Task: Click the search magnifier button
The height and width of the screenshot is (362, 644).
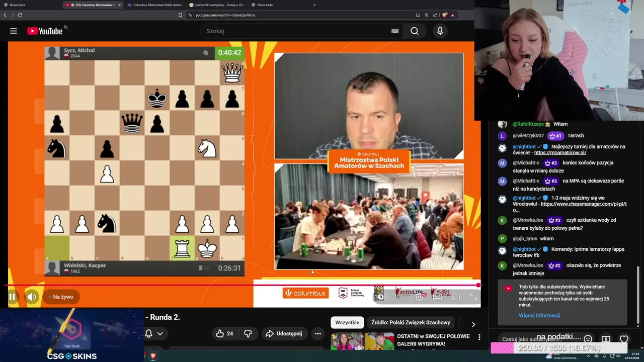Action: [x=415, y=31]
